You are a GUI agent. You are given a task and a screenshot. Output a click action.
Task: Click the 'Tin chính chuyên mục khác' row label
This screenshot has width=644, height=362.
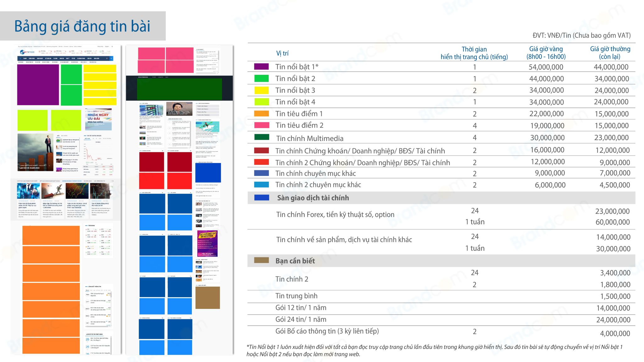(x=316, y=173)
